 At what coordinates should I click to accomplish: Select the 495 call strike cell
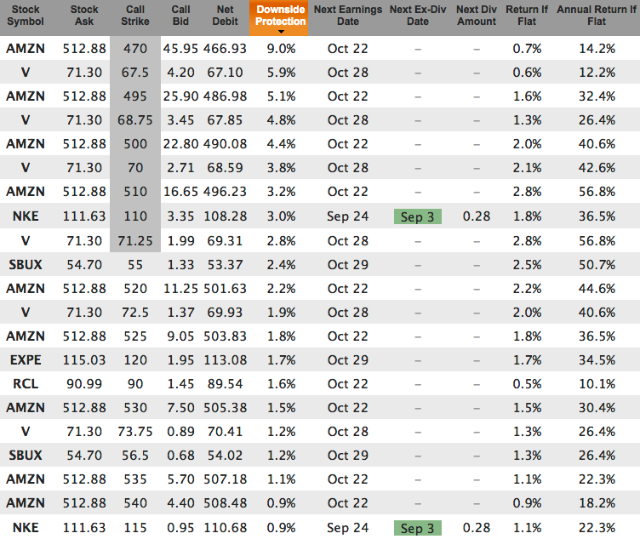[x=135, y=96]
